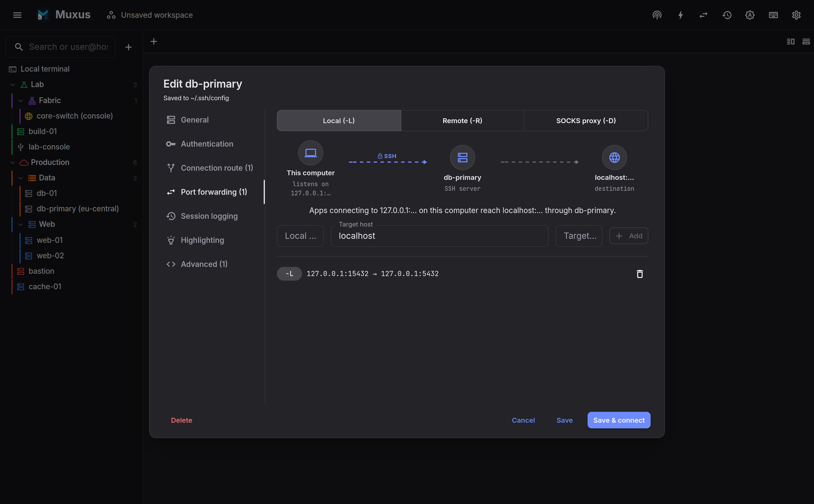Image resolution: width=814 pixels, height=504 pixels.
Task: Collapse the Production group chevron
Action: 13,162
